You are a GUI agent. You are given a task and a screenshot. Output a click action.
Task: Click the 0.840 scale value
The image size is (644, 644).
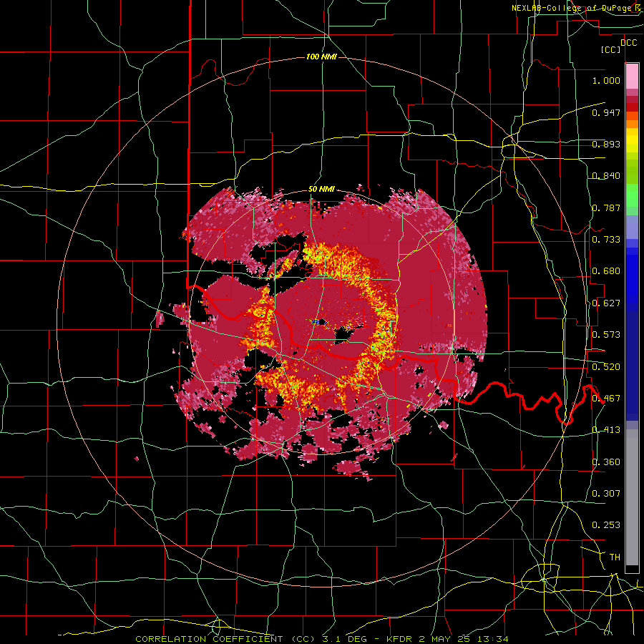(606, 176)
